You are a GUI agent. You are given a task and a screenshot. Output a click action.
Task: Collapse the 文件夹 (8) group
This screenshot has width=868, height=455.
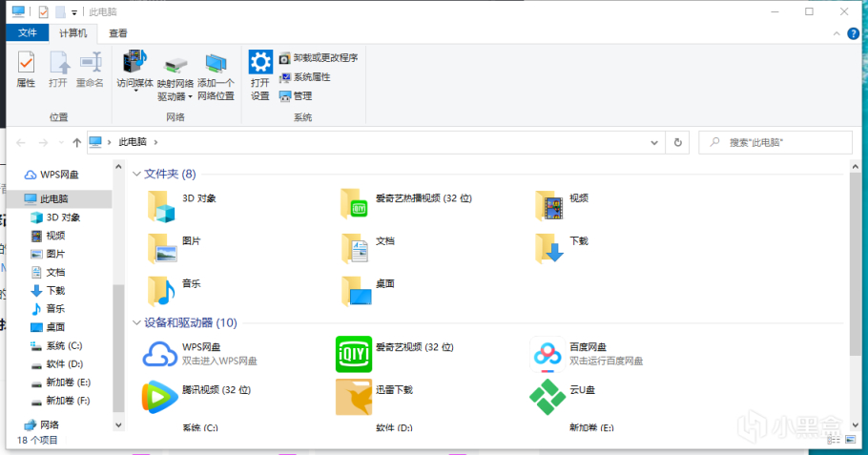pos(136,174)
